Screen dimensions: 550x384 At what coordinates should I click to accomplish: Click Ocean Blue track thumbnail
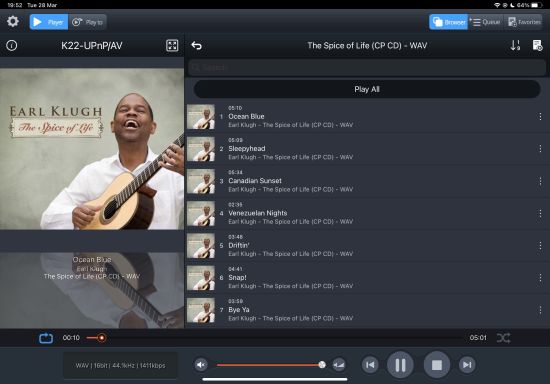201,117
